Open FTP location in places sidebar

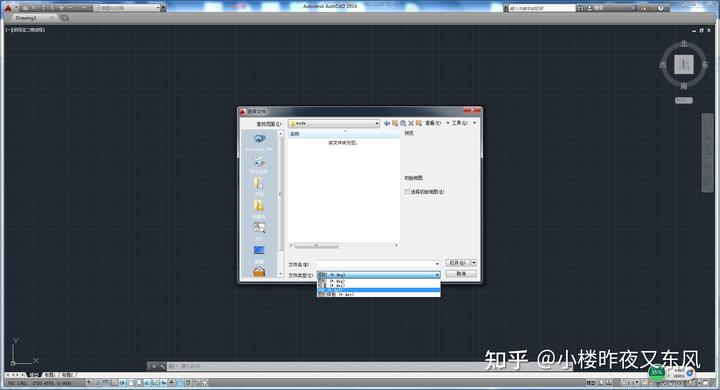coord(259,231)
